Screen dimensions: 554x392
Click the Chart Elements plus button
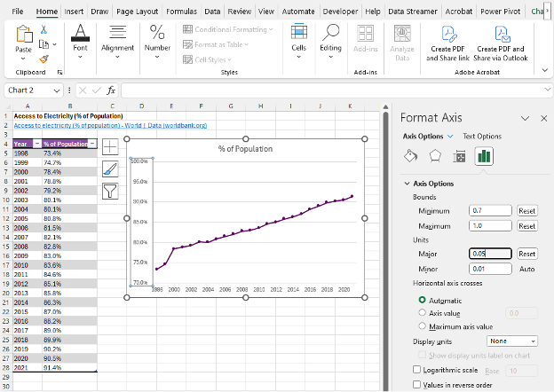pos(110,147)
